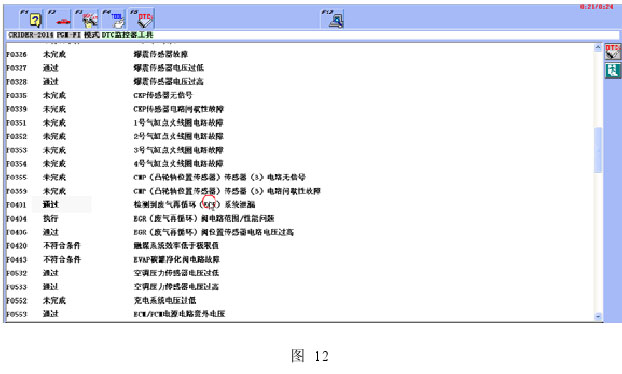The width and height of the screenshot is (622, 374).
Task: Click the CMP传感器电路间歇性故障 description
Action: click(x=227, y=191)
